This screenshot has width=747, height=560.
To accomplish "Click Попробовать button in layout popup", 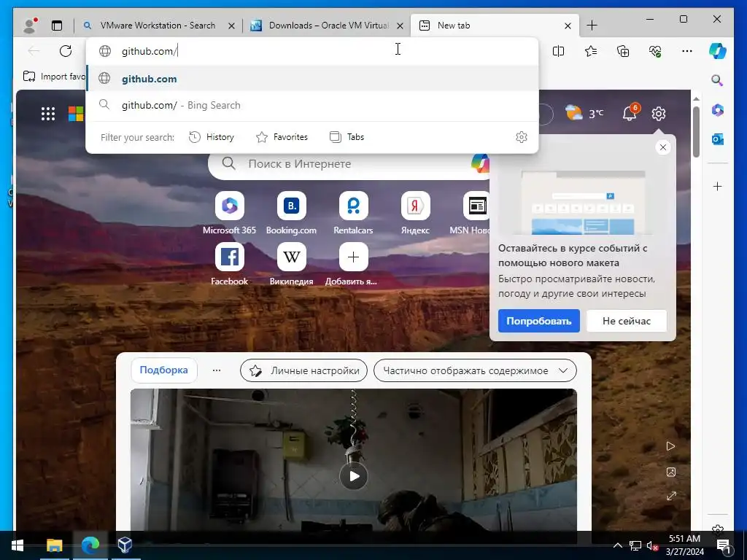I will point(539,321).
